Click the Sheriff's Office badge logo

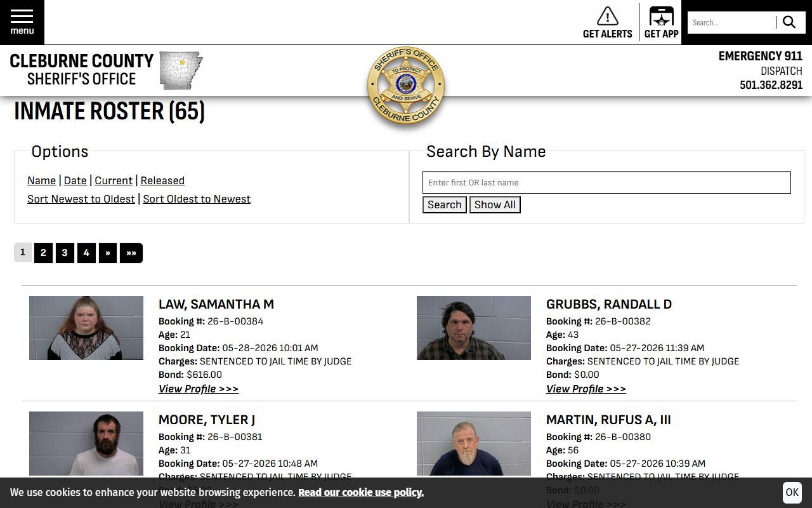click(x=406, y=86)
